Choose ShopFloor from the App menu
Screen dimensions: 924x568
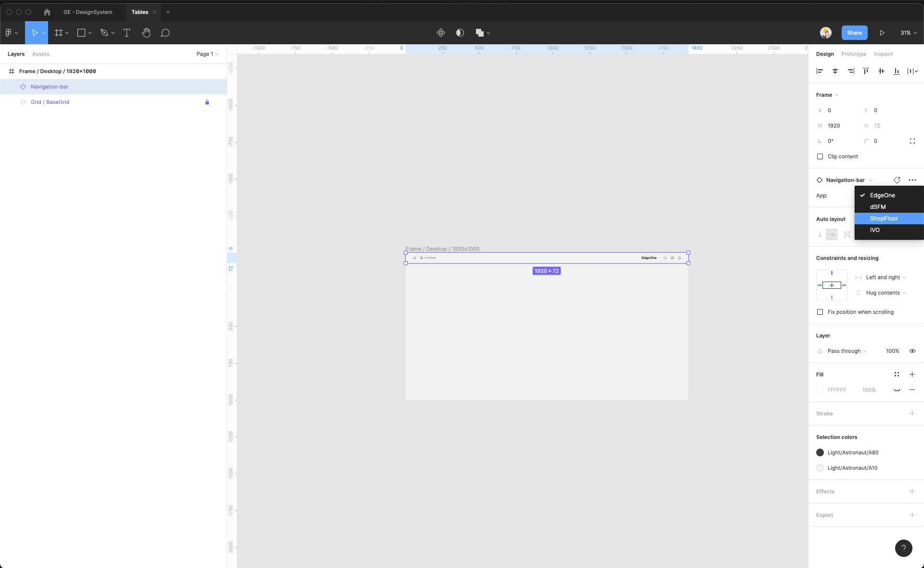(884, 219)
